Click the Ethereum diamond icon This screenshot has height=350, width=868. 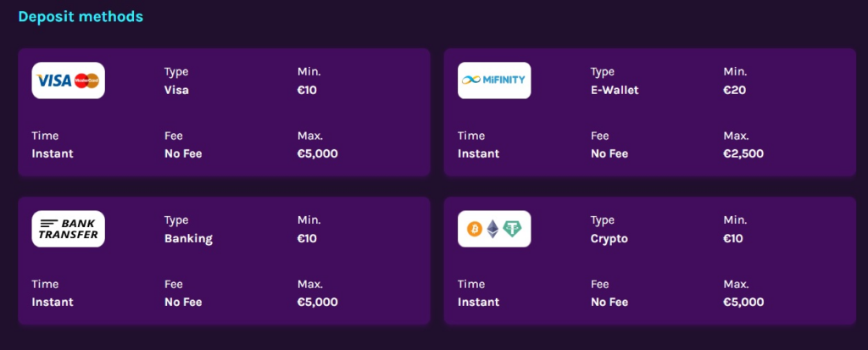(x=492, y=229)
